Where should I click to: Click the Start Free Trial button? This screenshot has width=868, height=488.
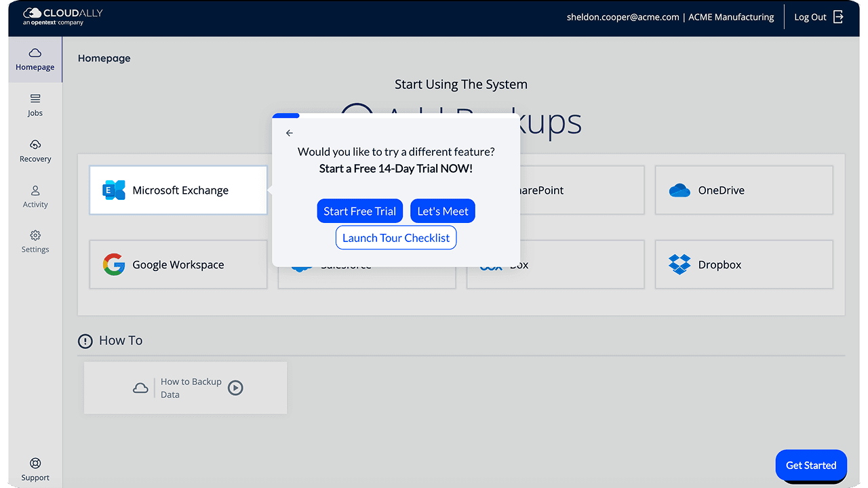pos(359,211)
